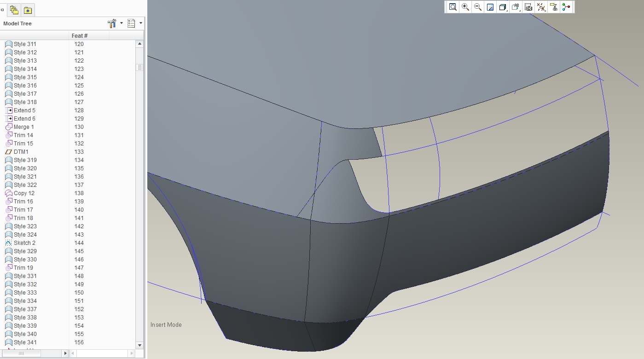Switch to the Favorites folder tab
Viewport: 644px width, 359px height.
click(28, 10)
